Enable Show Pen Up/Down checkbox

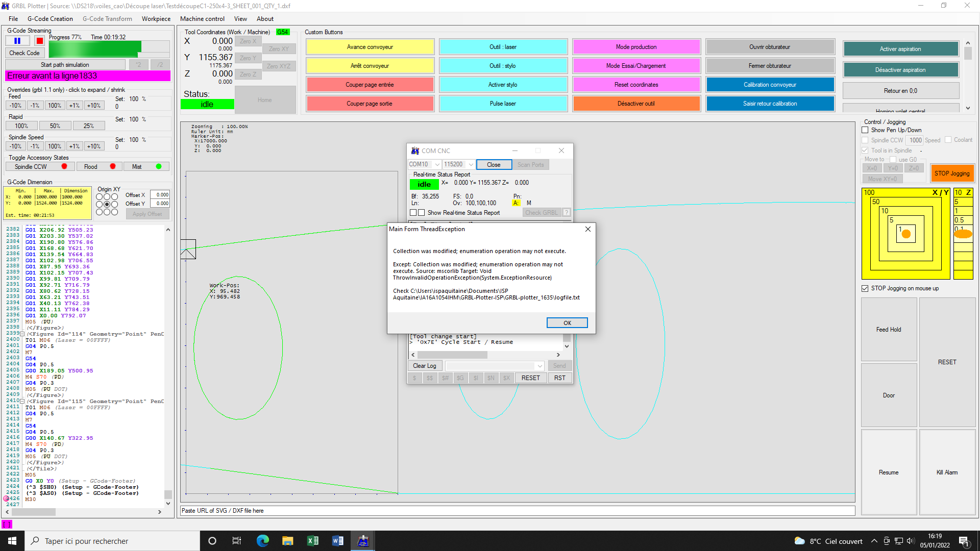(x=865, y=130)
